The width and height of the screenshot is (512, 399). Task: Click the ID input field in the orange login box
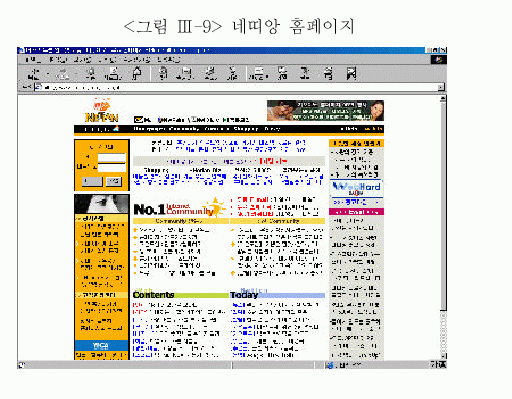click(111, 157)
